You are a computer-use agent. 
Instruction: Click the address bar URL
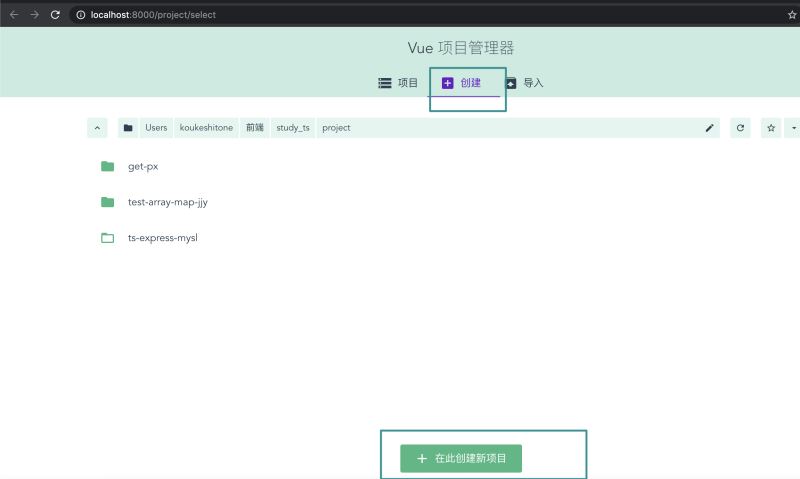click(x=153, y=15)
